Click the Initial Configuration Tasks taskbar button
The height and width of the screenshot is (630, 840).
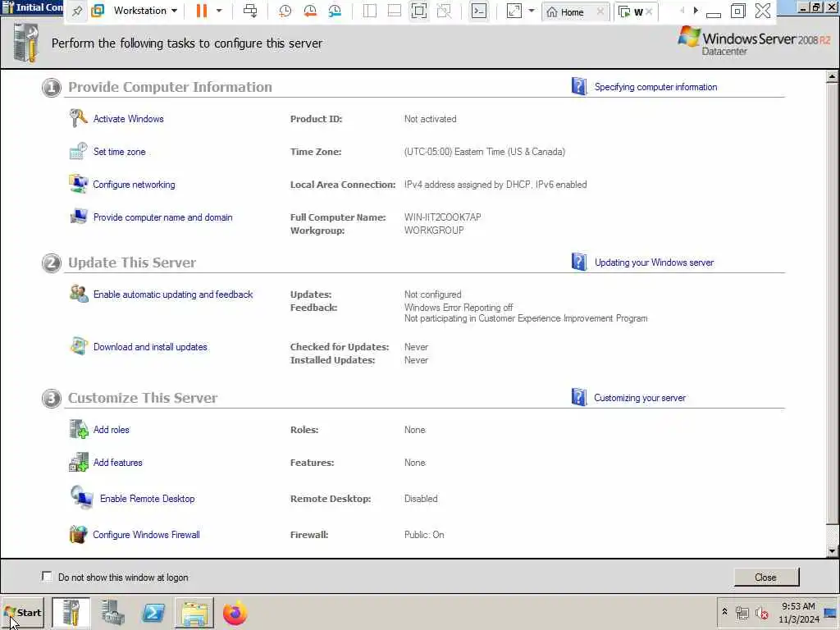pyautogui.click(x=71, y=613)
